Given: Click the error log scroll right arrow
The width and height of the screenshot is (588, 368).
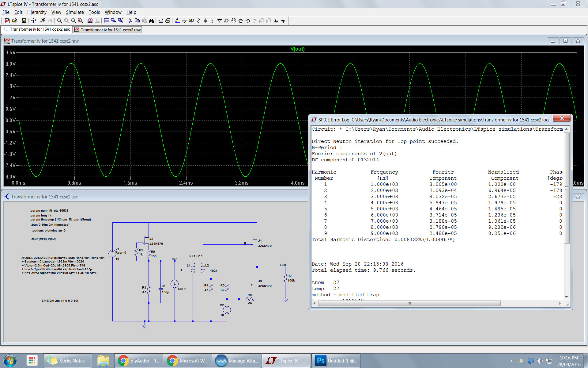Looking at the screenshot, I should [x=560, y=303].
